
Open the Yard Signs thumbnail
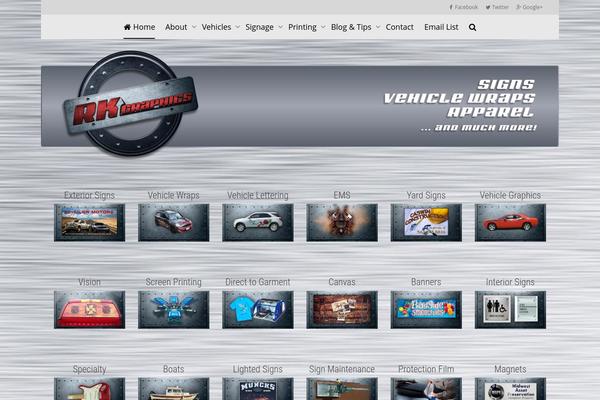pos(426,222)
